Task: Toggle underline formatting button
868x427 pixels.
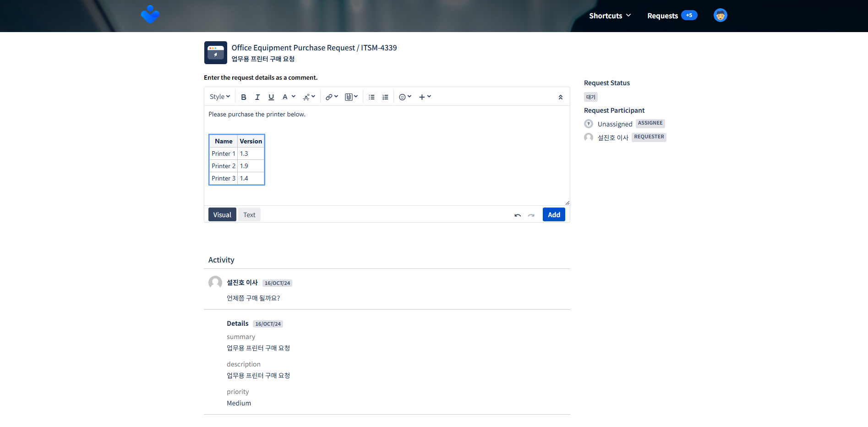Action: point(271,97)
